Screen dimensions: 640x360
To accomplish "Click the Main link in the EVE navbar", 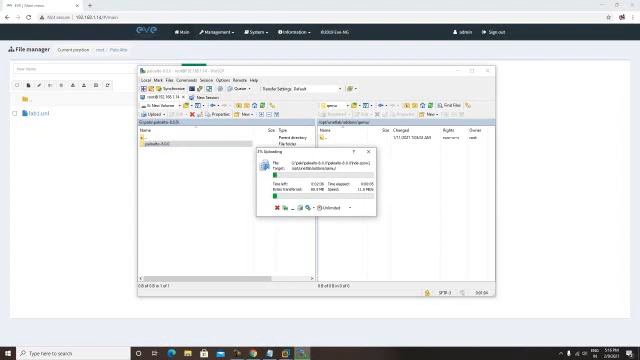I will 182,32.
